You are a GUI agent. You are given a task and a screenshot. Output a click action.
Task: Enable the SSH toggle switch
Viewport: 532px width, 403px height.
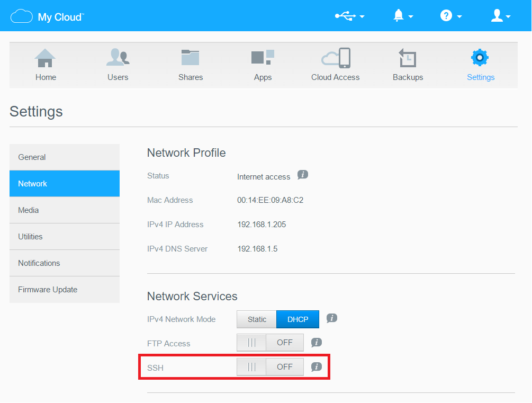(x=270, y=367)
